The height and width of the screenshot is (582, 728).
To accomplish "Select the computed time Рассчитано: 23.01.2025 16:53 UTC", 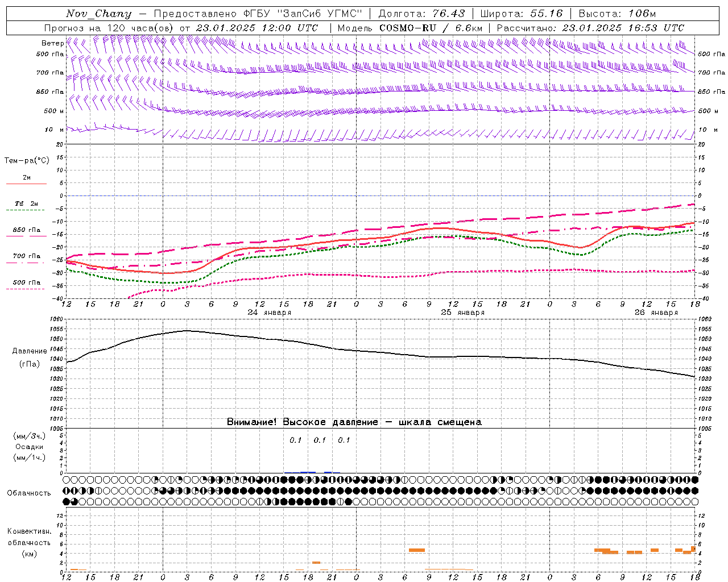I will [x=590, y=28].
